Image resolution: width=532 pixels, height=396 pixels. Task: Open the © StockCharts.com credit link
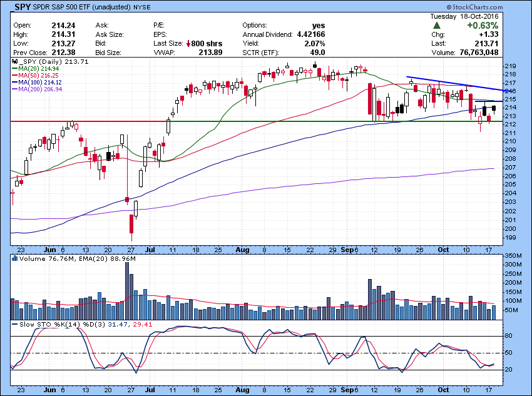pyautogui.click(x=474, y=7)
